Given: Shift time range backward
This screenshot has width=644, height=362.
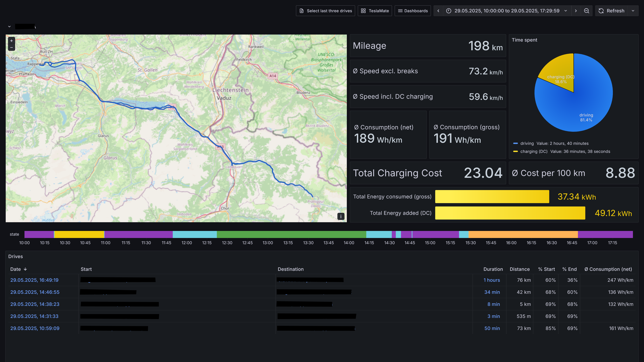Looking at the screenshot, I should tap(438, 11).
